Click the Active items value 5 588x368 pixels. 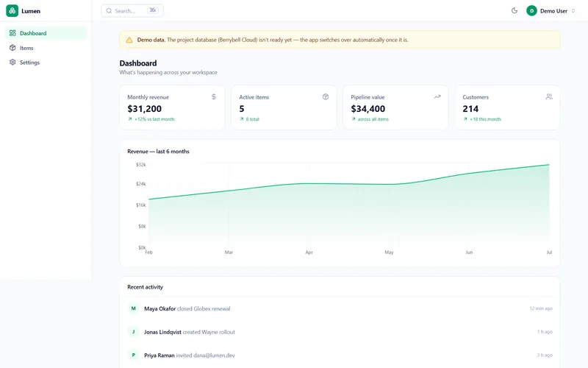point(242,109)
